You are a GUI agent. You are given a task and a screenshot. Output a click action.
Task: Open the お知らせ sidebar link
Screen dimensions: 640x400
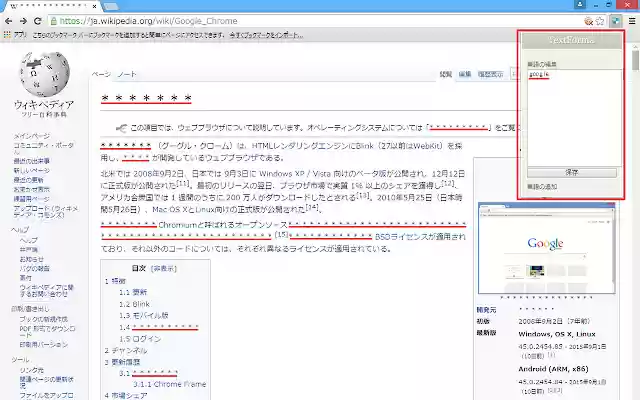point(31,259)
